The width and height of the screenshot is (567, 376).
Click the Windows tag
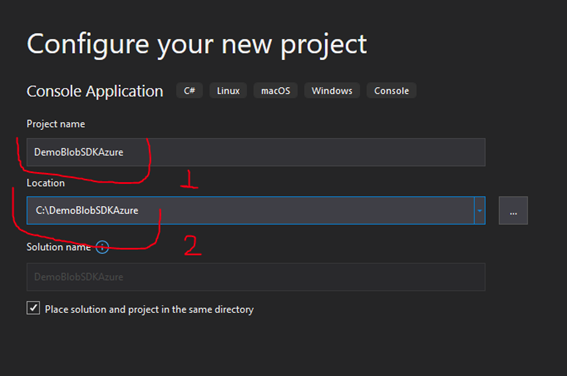tap(332, 90)
